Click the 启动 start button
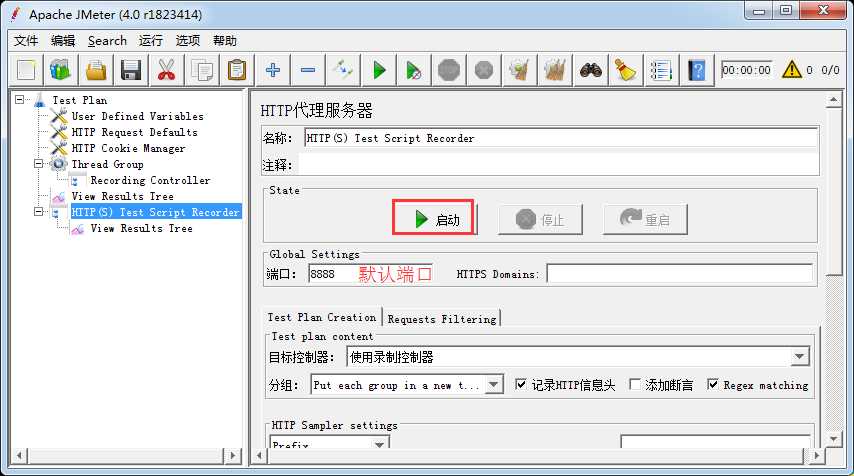Viewport: 854px width, 476px height. [434, 219]
